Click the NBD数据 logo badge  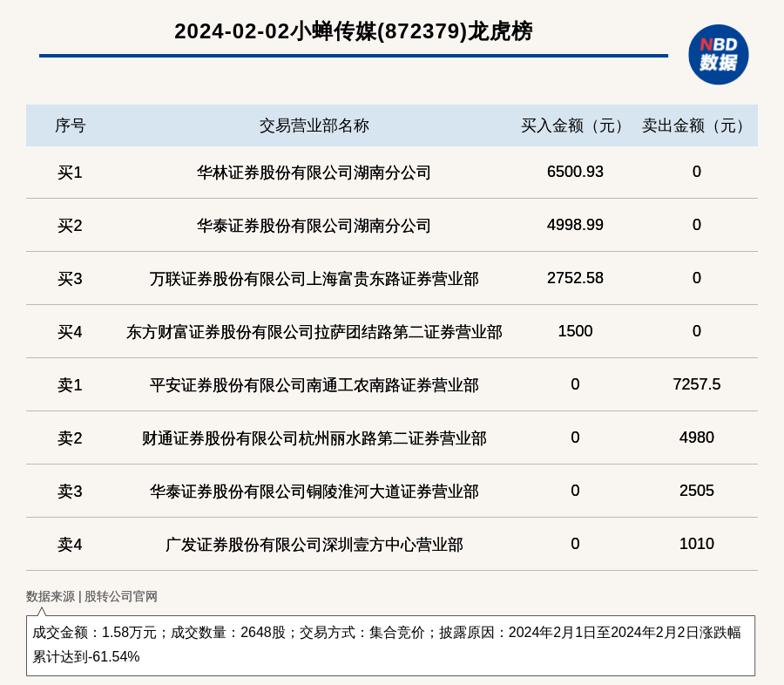tap(718, 55)
